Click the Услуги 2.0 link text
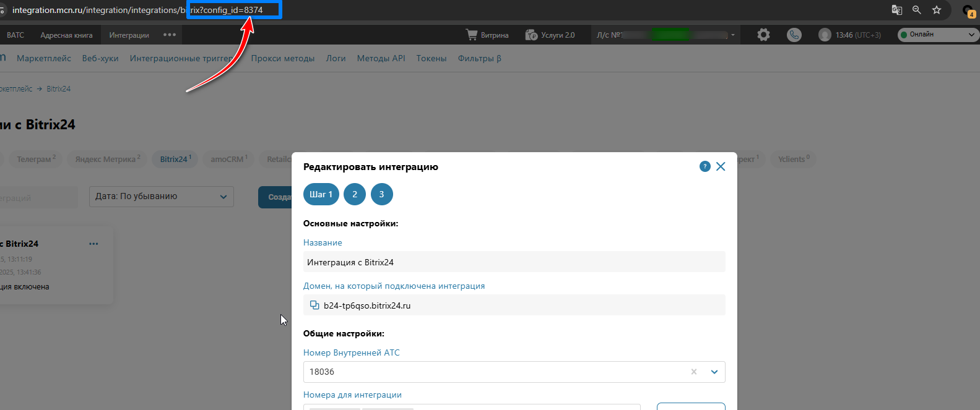980x410 pixels. point(558,35)
